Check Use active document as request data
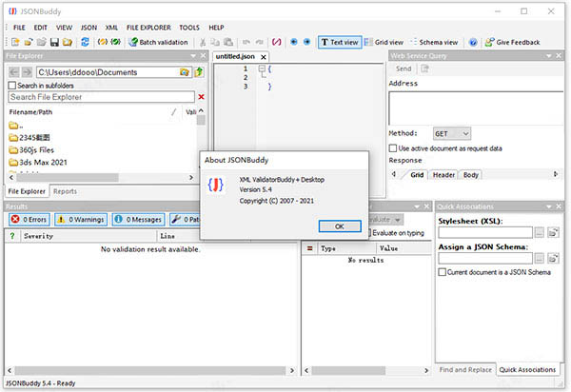The height and width of the screenshot is (392, 571). (x=394, y=148)
